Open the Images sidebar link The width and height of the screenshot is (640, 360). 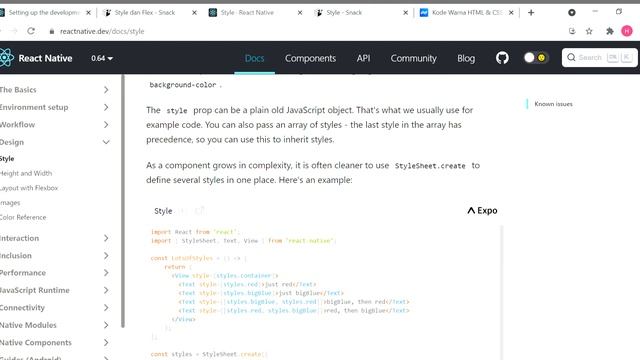click(x=10, y=203)
